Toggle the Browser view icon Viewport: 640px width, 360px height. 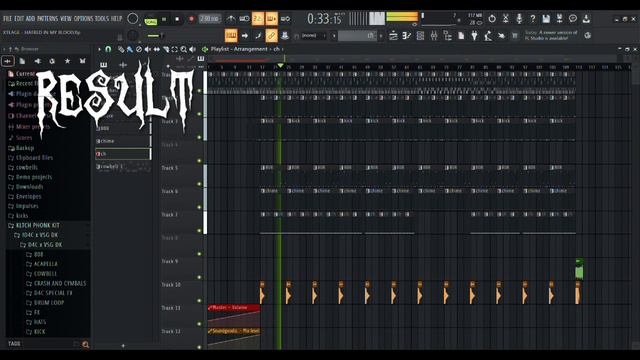tap(447, 36)
